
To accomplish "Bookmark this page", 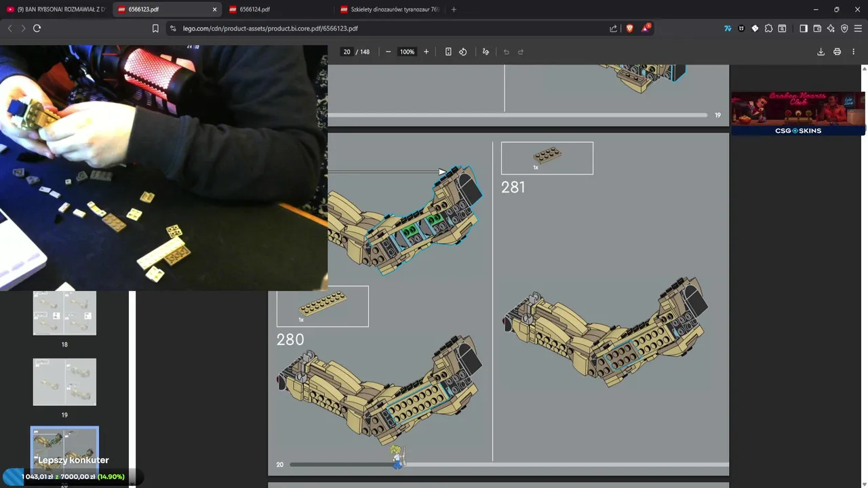I will [155, 28].
